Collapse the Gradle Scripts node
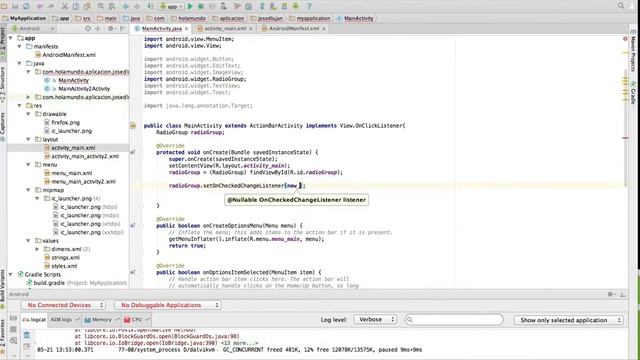The width and height of the screenshot is (640, 360). pyautogui.click(x=11, y=274)
